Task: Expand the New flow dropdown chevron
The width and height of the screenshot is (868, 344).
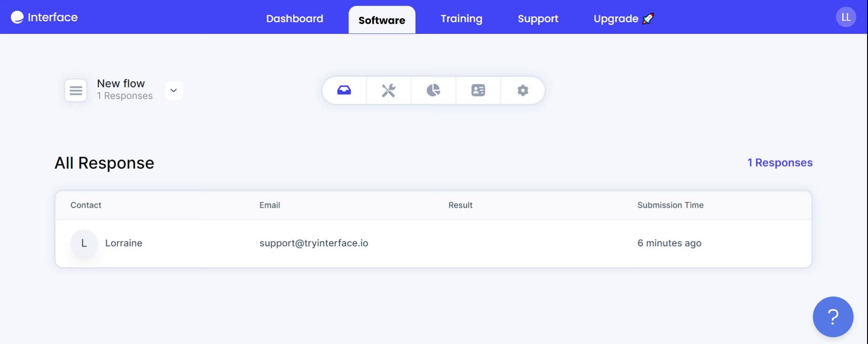Action: (x=174, y=90)
